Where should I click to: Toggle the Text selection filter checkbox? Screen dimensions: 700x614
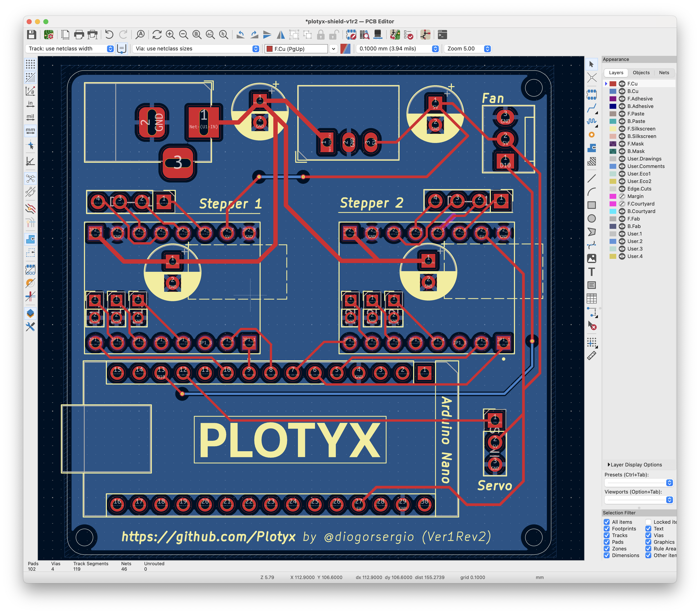coord(648,529)
